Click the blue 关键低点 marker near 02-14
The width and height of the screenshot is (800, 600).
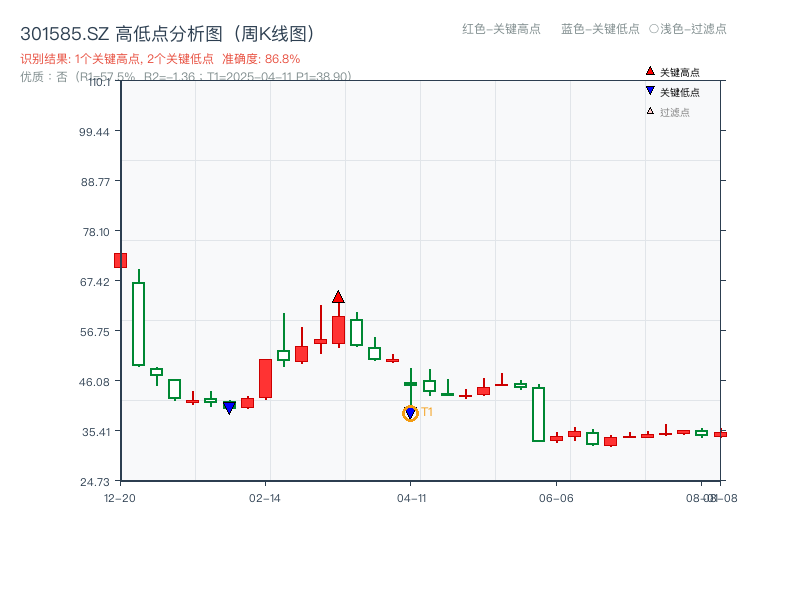(230, 406)
